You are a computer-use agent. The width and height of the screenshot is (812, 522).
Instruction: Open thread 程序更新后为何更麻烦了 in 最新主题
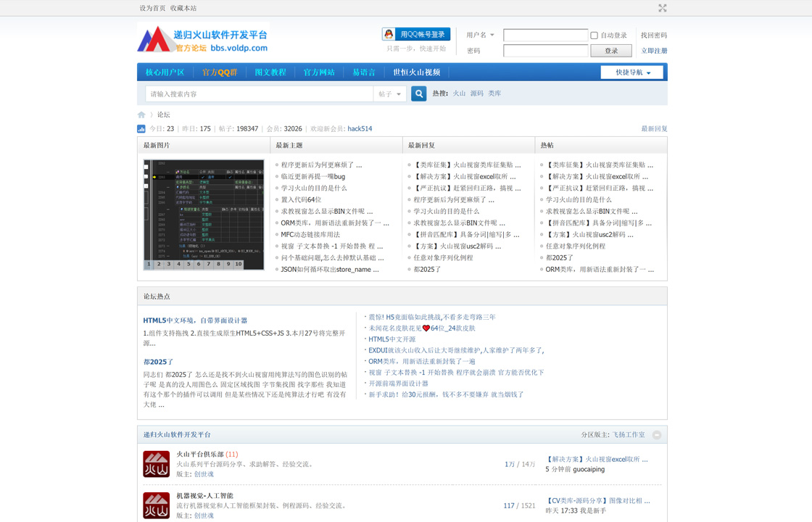321,165
